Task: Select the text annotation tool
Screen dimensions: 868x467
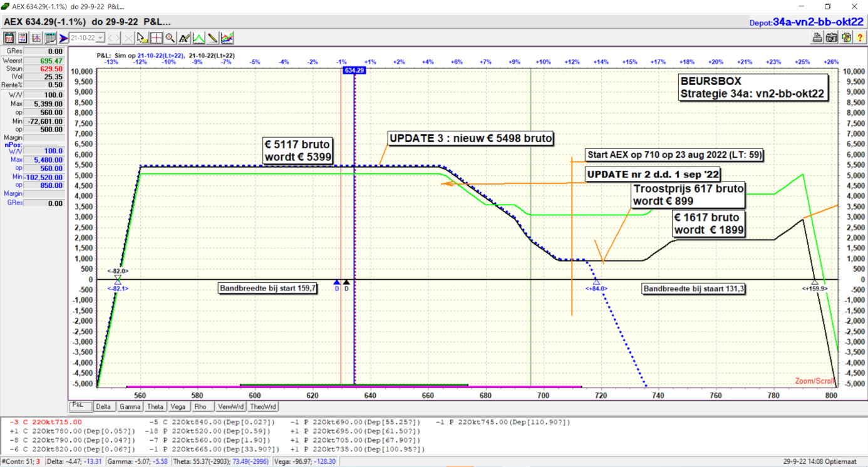Action: pos(184,38)
